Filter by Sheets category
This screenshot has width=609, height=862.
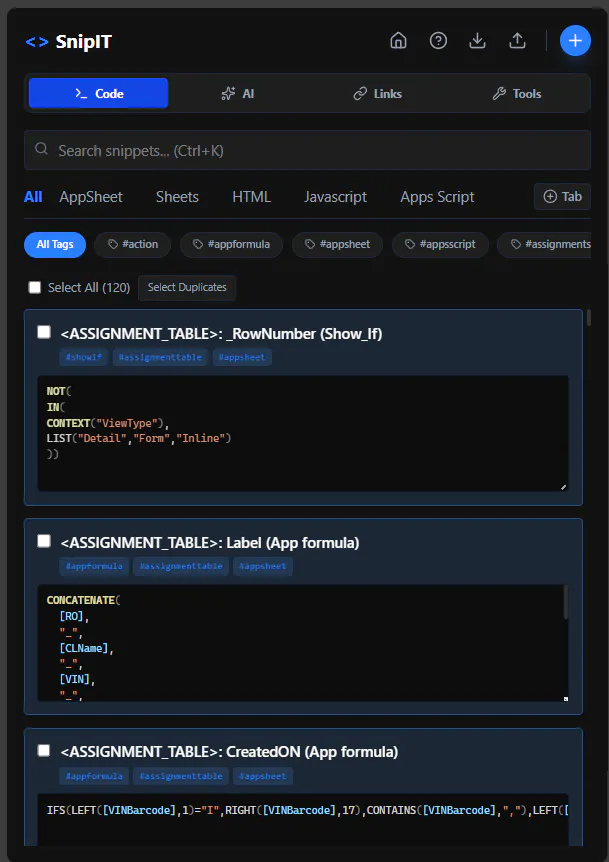177,197
